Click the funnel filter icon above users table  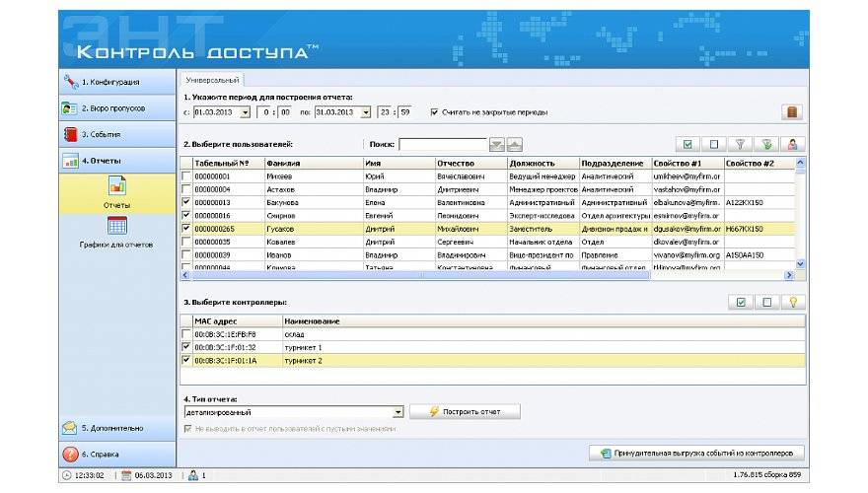click(x=739, y=144)
